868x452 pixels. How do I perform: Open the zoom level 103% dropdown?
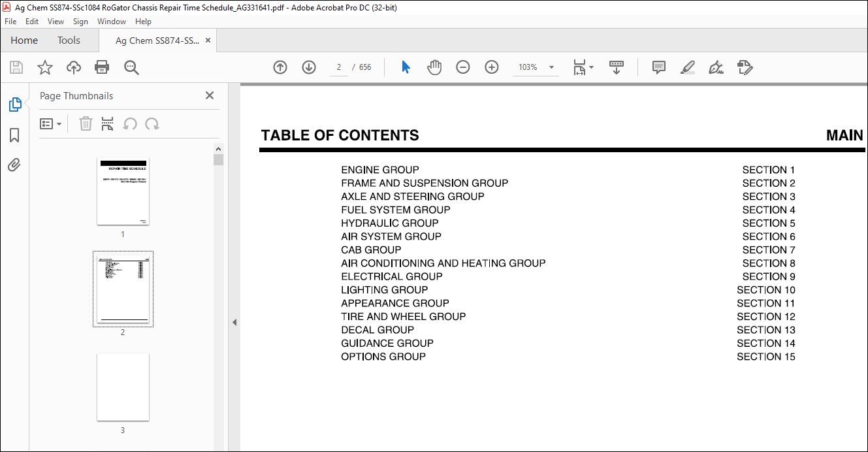551,67
